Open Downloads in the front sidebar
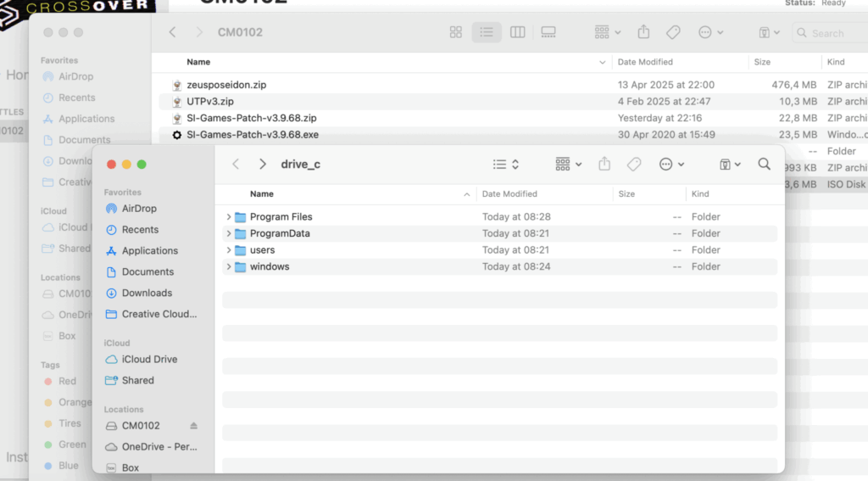Viewport: 868px width, 481px height. tap(146, 294)
